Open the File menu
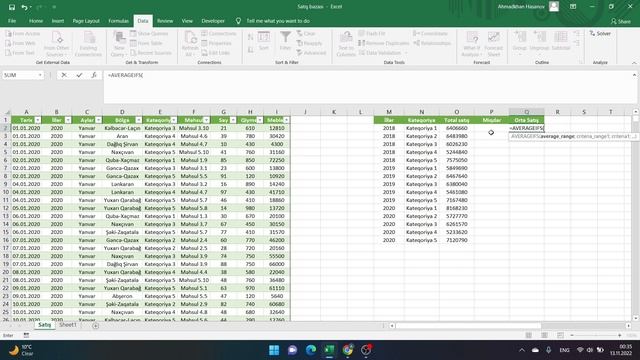The width and height of the screenshot is (640, 360). pos(12,21)
